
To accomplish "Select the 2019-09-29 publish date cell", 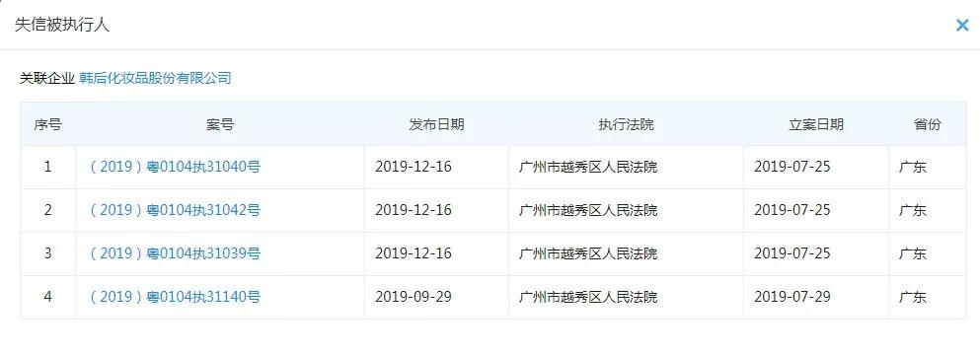I will coord(414,297).
